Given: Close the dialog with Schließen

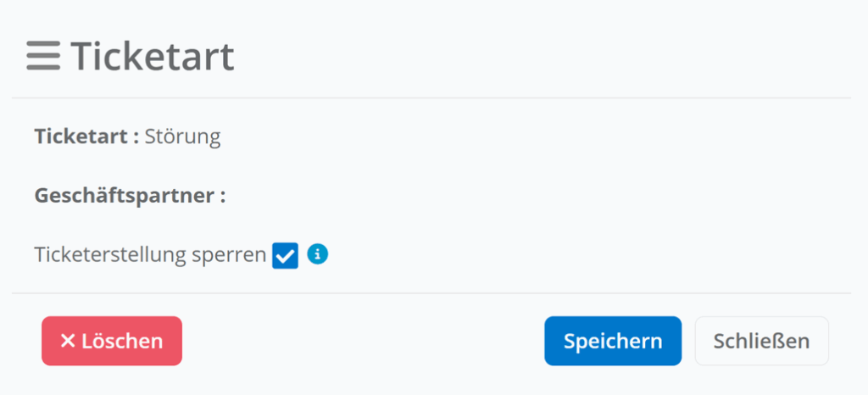Looking at the screenshot, I should tap(761, 341).
